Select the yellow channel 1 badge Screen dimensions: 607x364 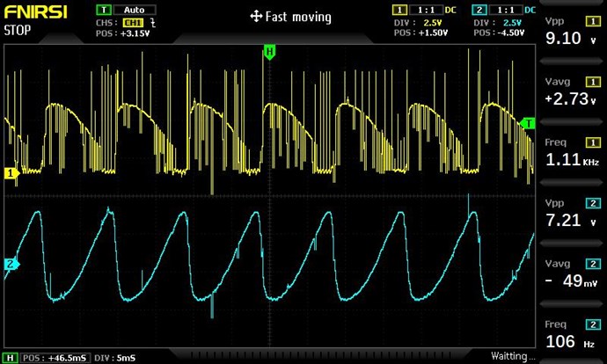(399, 10)
